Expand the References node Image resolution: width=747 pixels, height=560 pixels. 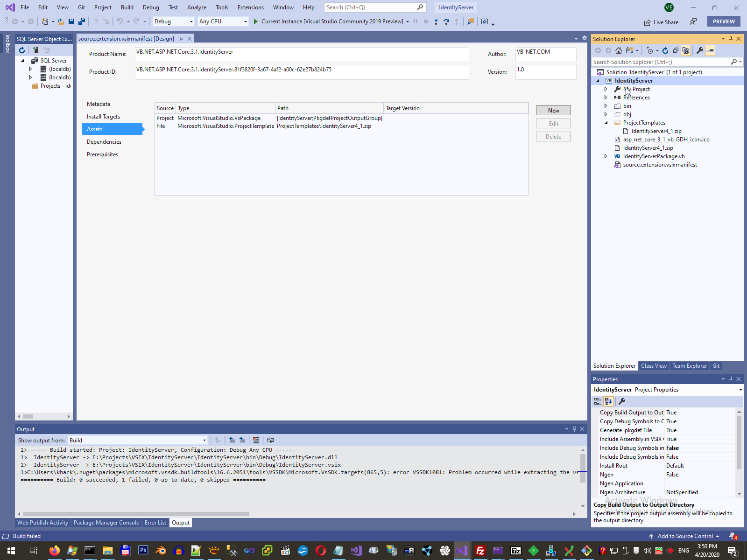[606, 98]
